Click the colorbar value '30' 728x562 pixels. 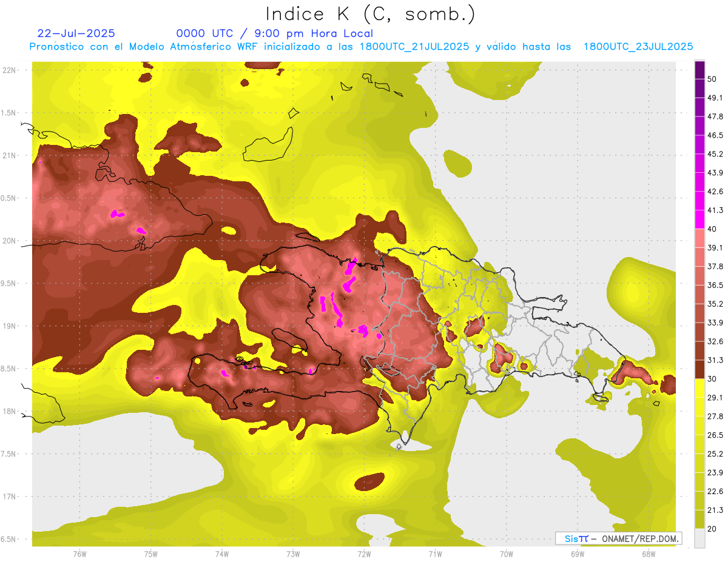coord(712,379)
